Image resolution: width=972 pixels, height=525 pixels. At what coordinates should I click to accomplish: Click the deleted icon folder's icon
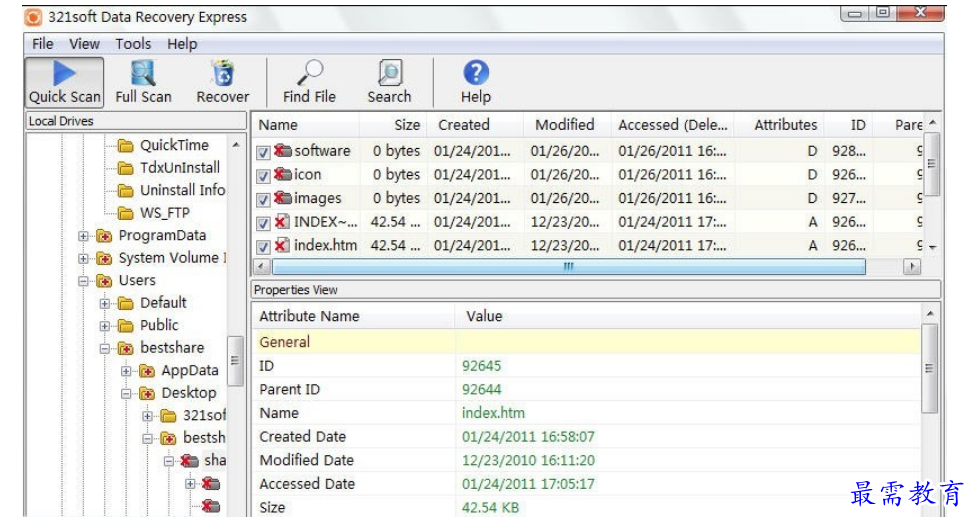[x=283, y=174]
